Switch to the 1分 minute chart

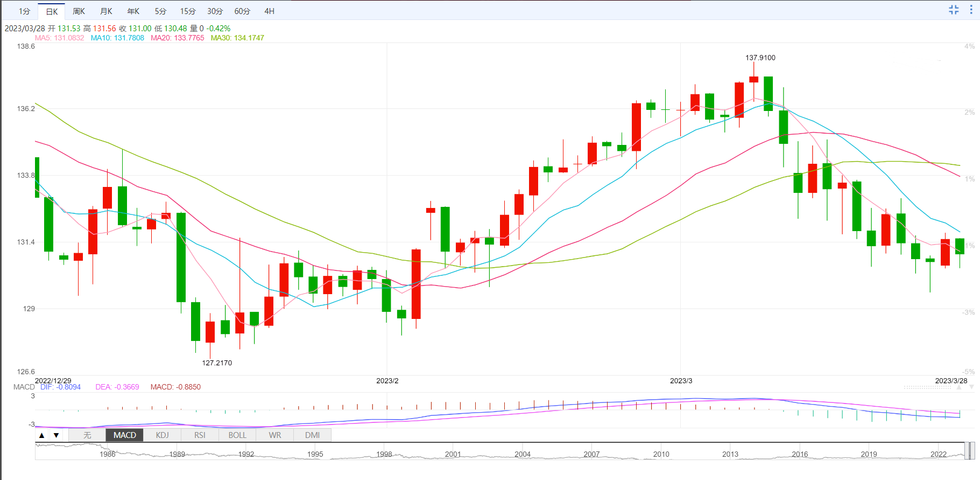tap(25, 11)
